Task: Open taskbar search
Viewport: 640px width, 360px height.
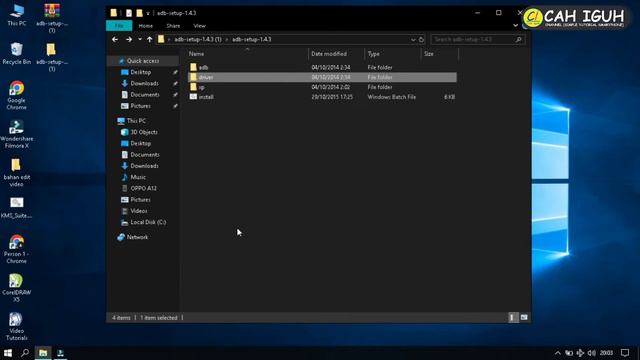Action: (25, 353)
